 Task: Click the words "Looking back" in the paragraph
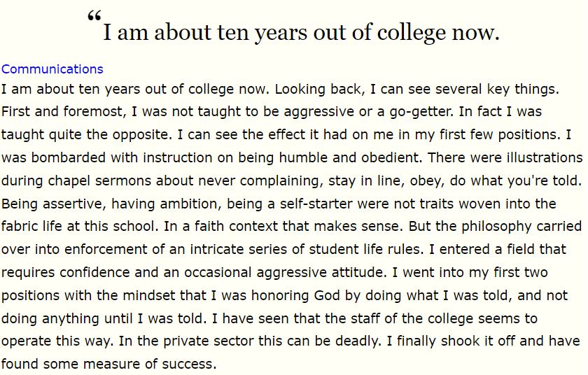(317, 90)
